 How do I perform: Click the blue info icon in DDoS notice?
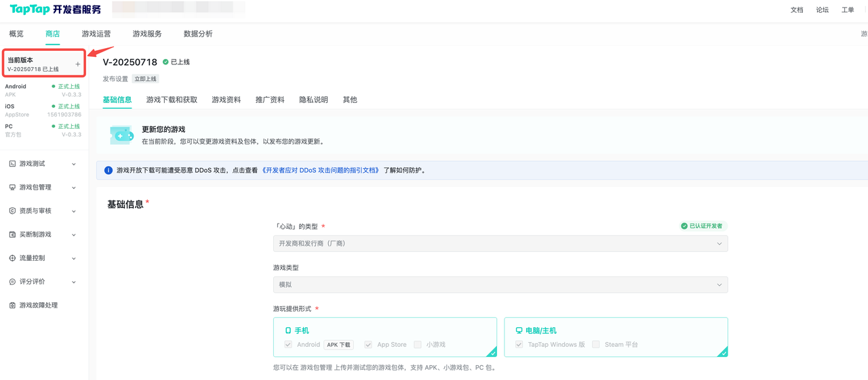(108, 170)
